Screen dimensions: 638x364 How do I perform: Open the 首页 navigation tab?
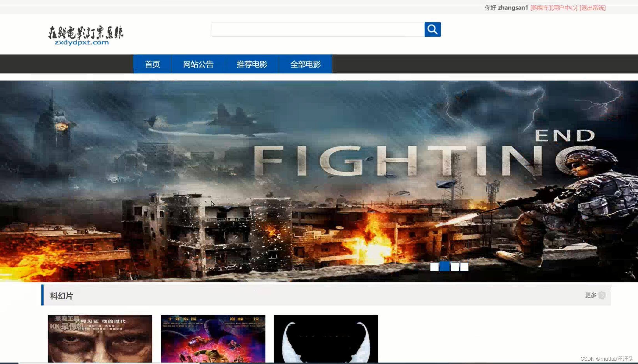152,64
